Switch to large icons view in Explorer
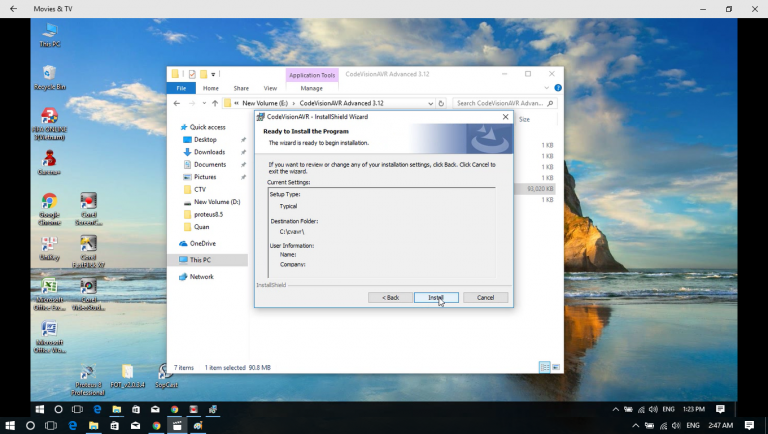Viewport: 768px width, 434px height. pos(555,367)
